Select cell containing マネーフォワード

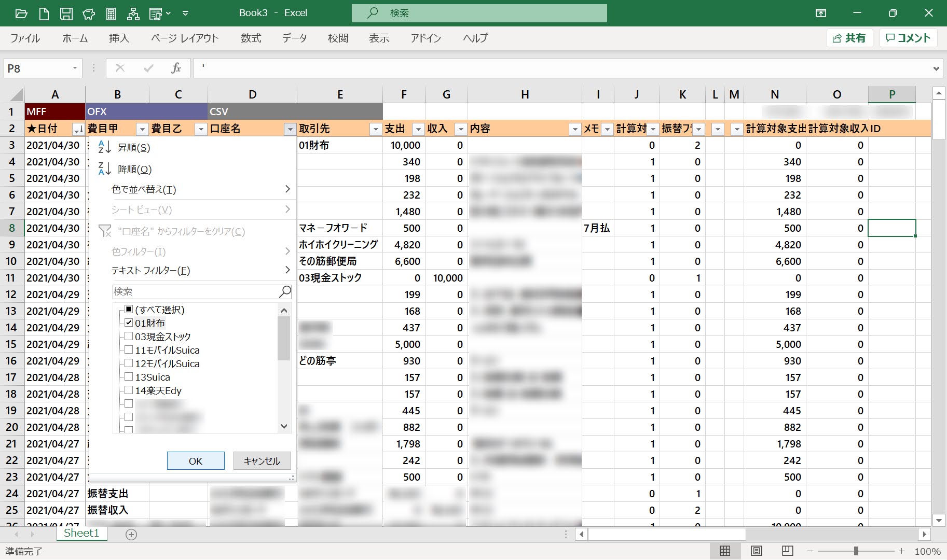click(x=340, y=228)
